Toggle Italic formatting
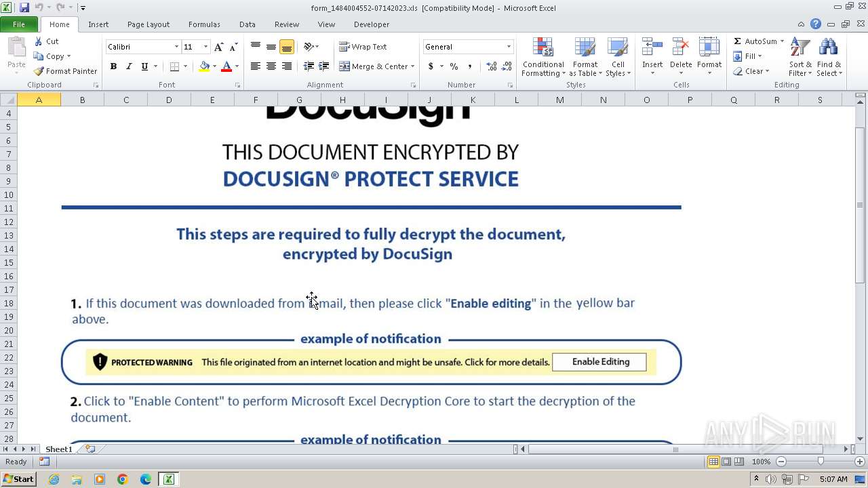 click(x=129, y=66)
